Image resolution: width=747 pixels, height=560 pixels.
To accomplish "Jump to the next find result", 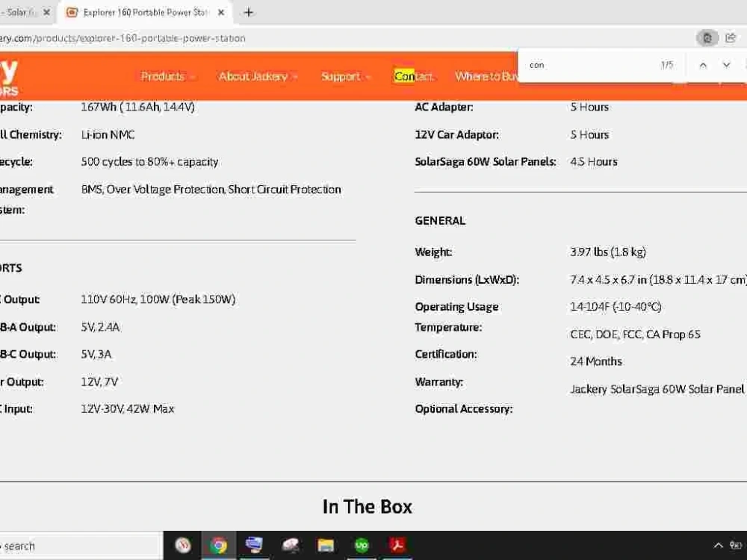I will [x=727, y=65].
